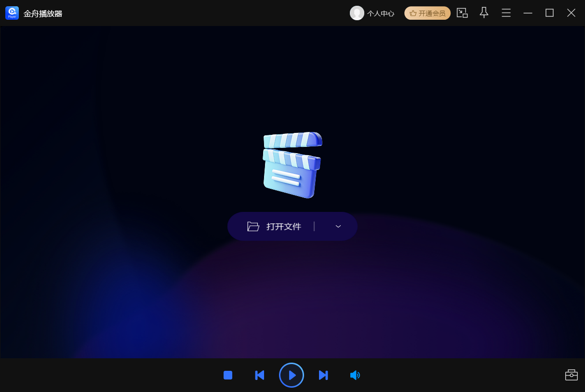Open the toolbox icon in bottom bar
This screenshot has height=392, width=585.
pyautogui.click(x=572, y=375)
